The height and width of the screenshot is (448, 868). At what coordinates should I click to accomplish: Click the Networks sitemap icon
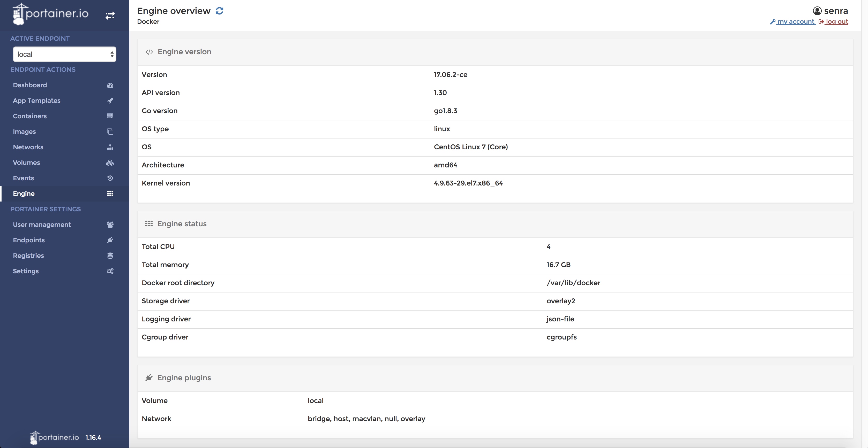pos(110,147)
